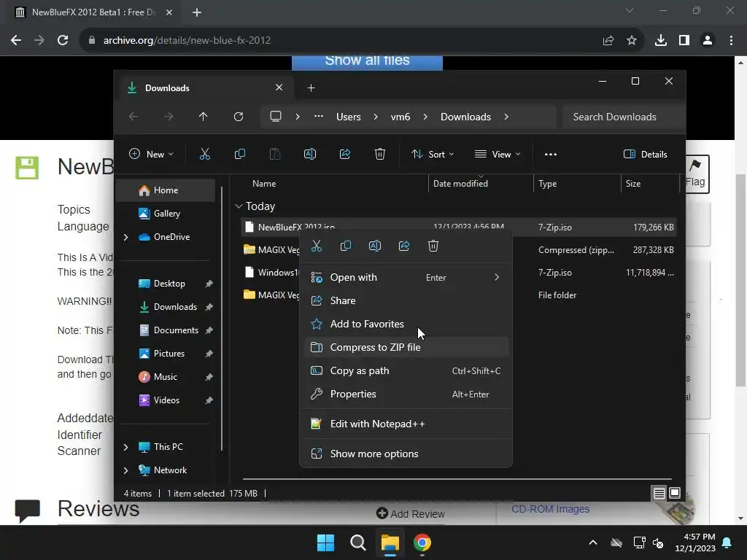Reload the archive.org page in Chrome

[x=63, y=41]
